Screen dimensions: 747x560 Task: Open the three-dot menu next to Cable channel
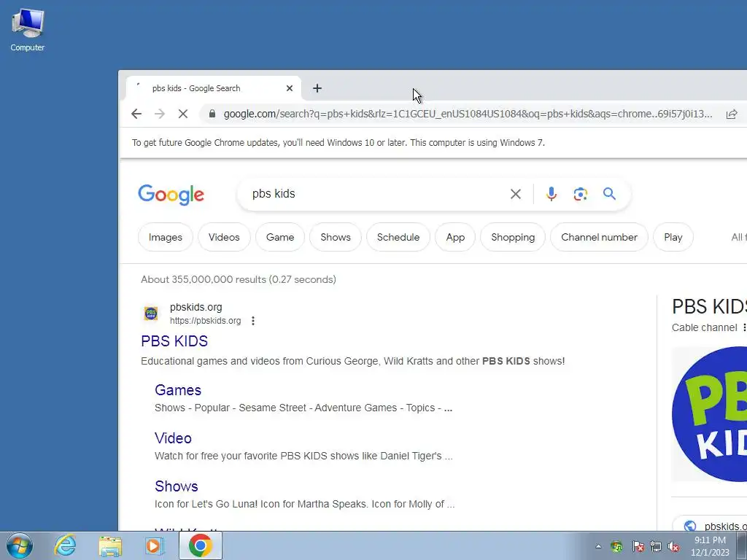(743, 327)
